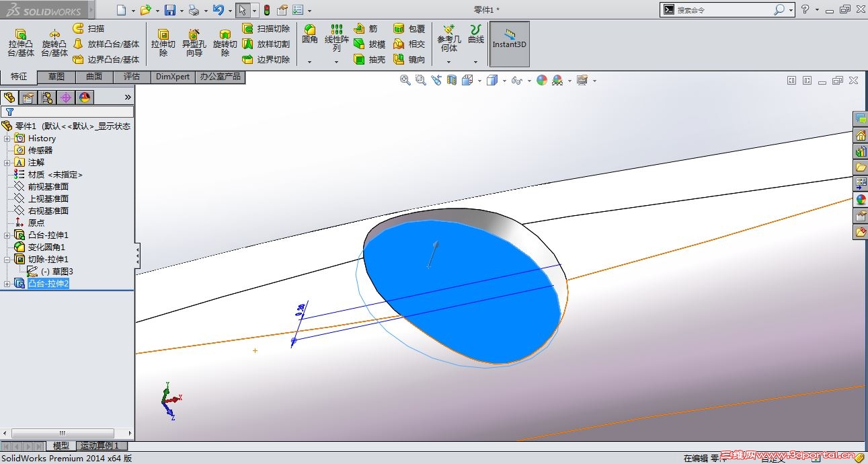868x464 pixels.
Task: Click the 搜索命令 search commands field
Action: [723, 10]
